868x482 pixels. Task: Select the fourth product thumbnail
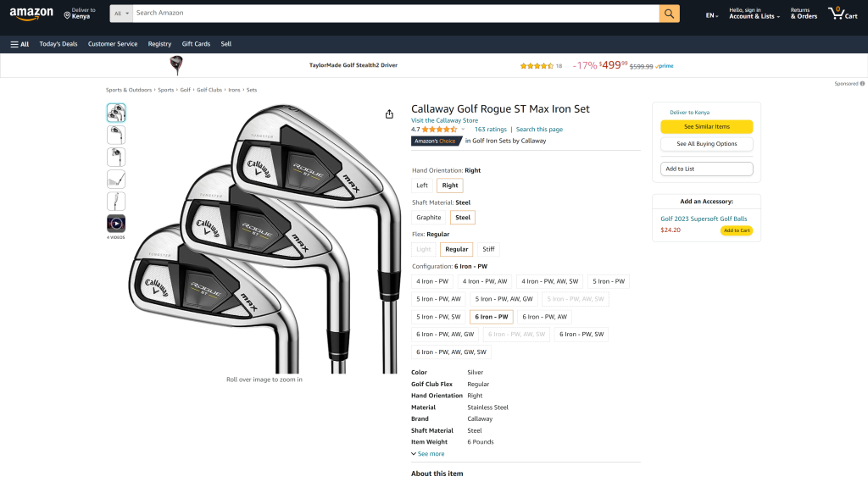click(x=116, y=180)
